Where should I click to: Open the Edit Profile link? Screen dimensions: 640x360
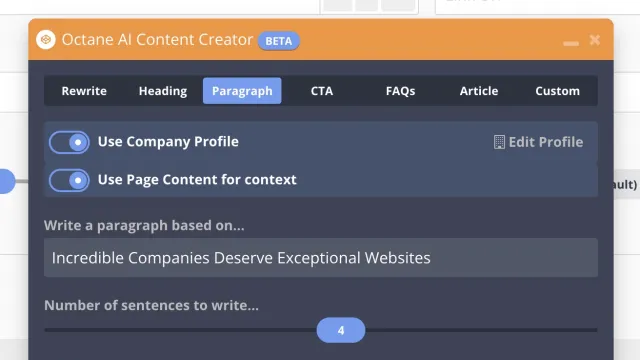(x=538, y=142)
